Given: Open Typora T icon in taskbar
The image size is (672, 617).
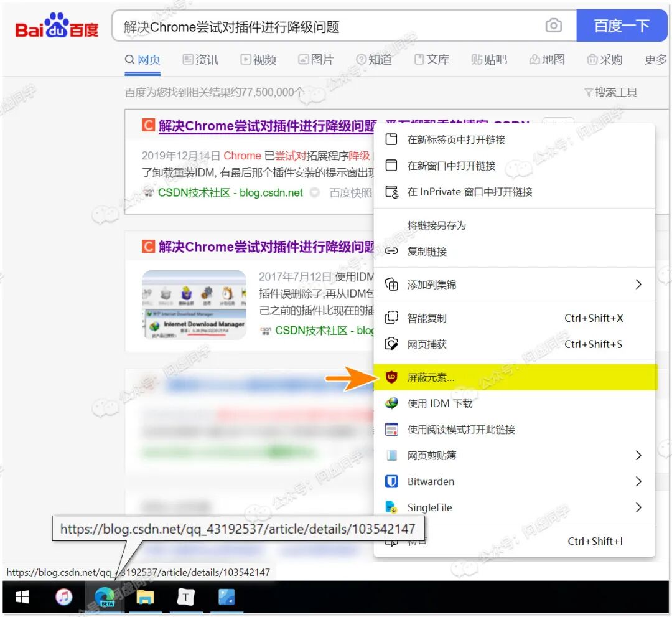Looking at the screenshot, I should 185,597.
